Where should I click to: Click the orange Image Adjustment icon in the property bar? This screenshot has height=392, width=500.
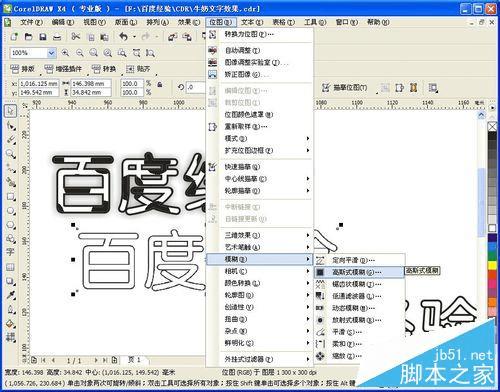tap(414, 88)
